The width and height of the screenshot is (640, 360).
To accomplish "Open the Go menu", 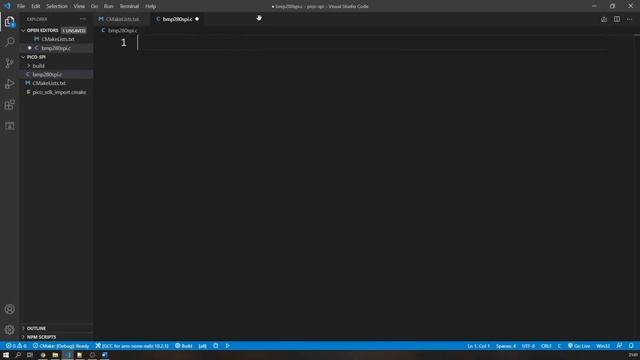I will (x=94, y=6).
